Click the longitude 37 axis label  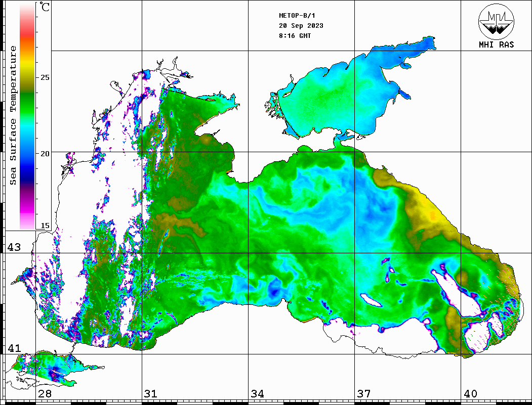pos(363,394)
